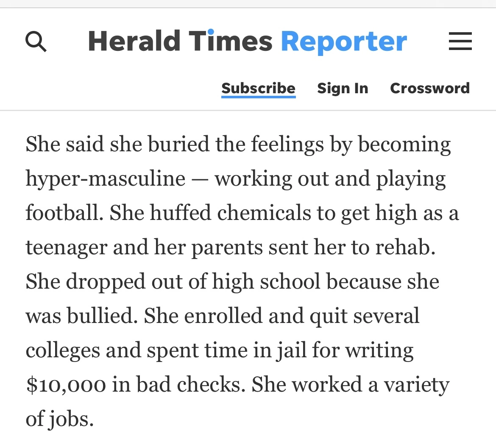Click "of jobs." at the paragraph end
This screenshot has width=496, height=448.
coord(59,419)
